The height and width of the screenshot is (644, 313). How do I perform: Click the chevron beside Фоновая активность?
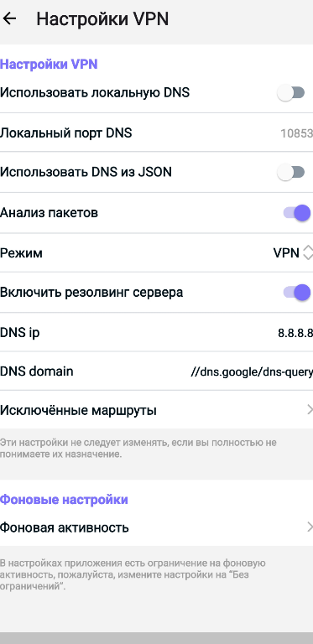tap(310, 527)
